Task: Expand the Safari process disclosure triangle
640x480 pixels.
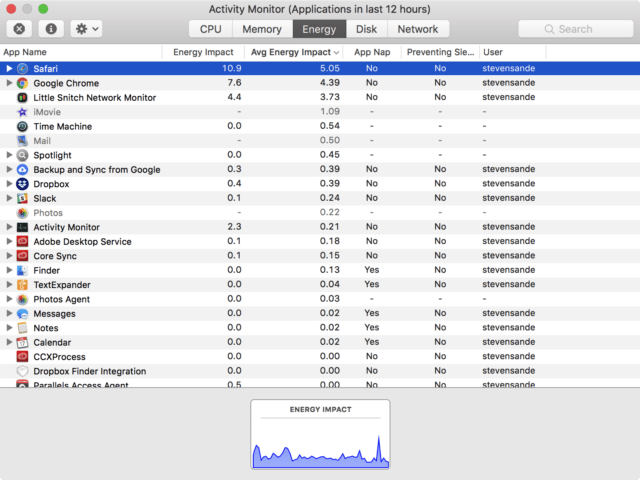Action: 9,69
